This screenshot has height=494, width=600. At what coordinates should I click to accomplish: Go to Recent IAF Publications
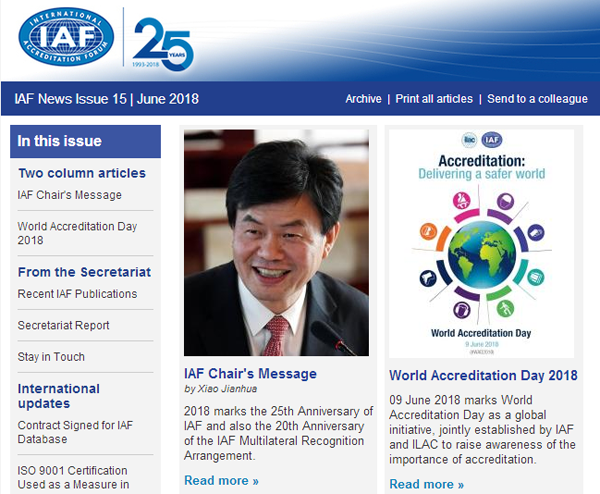77,294
